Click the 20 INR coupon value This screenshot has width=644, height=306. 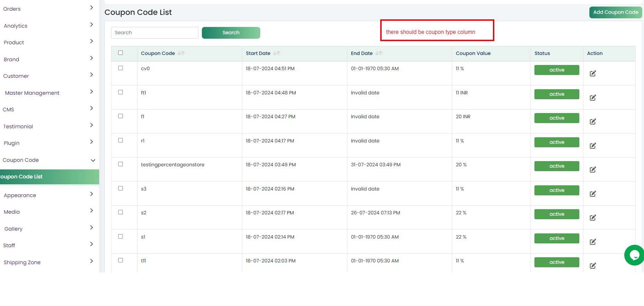pos(463,117)
